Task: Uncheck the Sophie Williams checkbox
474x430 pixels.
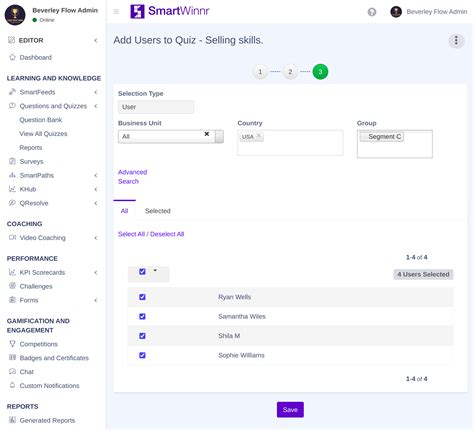Action: click(x=142, y=355)
